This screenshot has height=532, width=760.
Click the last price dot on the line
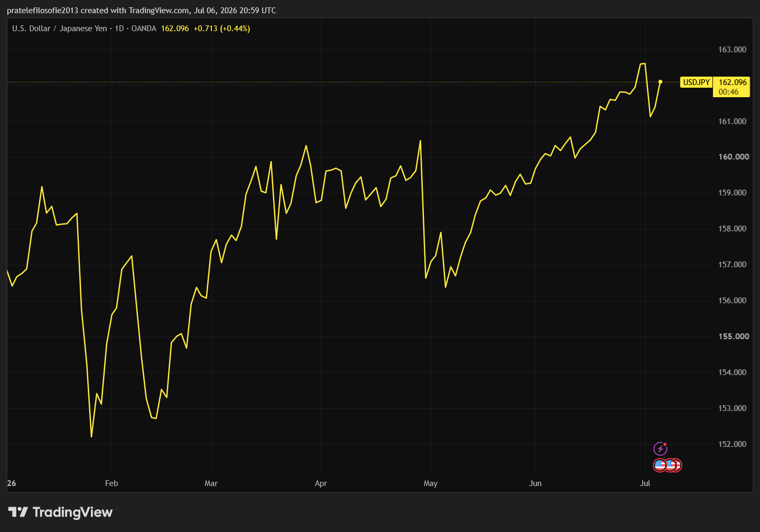[660, 82]
